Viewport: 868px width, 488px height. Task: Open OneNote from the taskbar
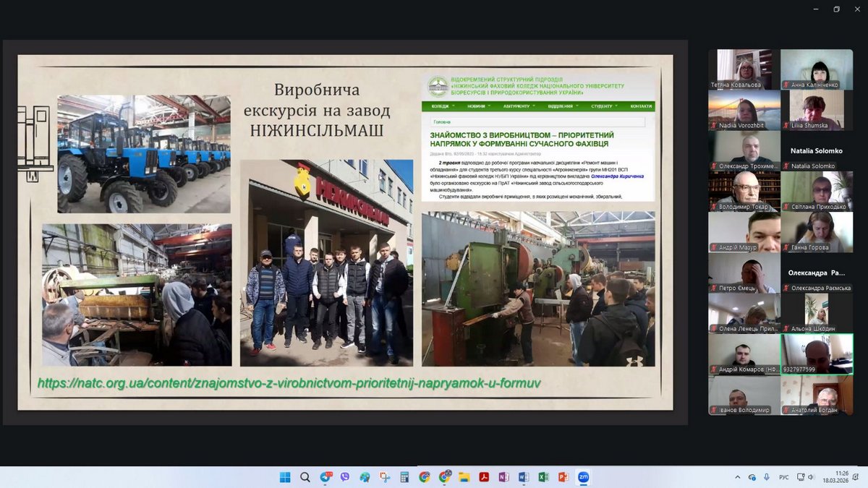coord(503,477)
